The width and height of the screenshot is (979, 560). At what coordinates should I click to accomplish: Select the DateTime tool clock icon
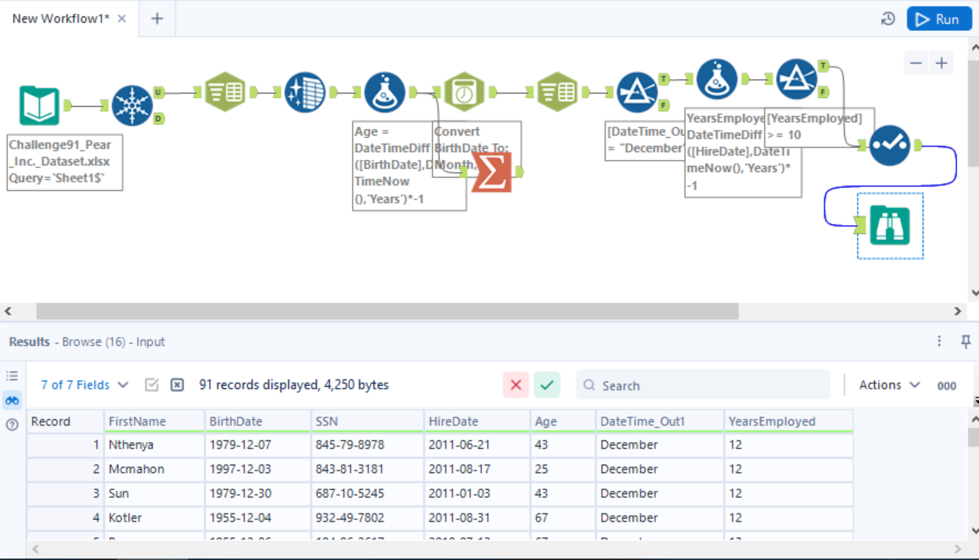click(464, 92)
